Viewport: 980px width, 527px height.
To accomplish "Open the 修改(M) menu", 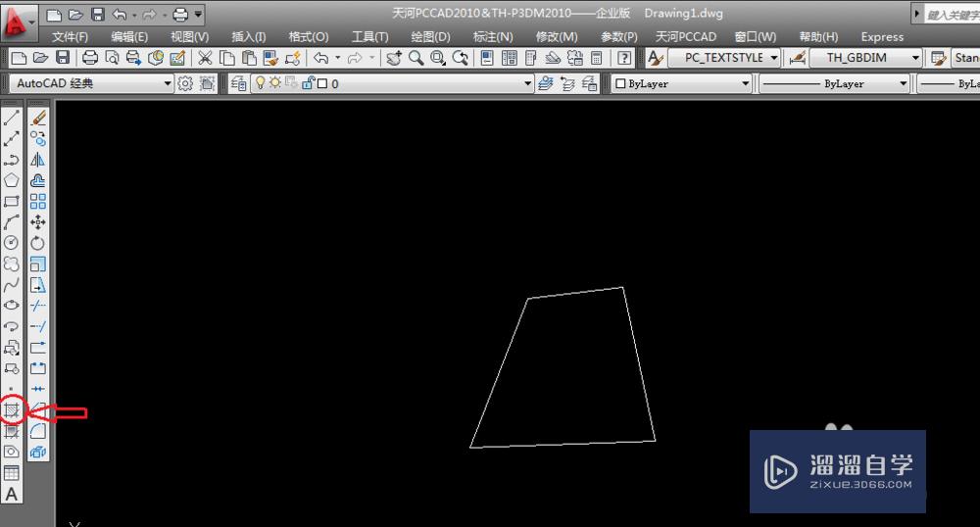I will pyautogui.click(x=557, y=37).
